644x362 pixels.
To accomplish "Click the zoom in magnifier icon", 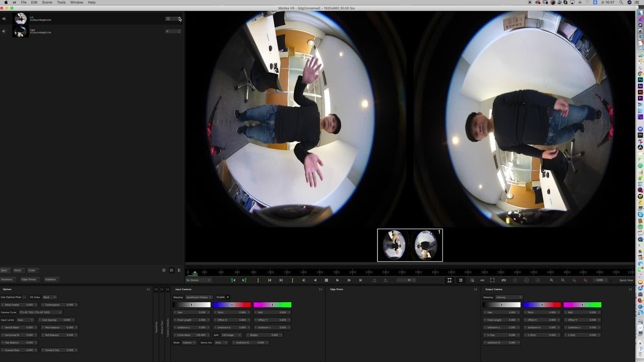I will point(551,280).
